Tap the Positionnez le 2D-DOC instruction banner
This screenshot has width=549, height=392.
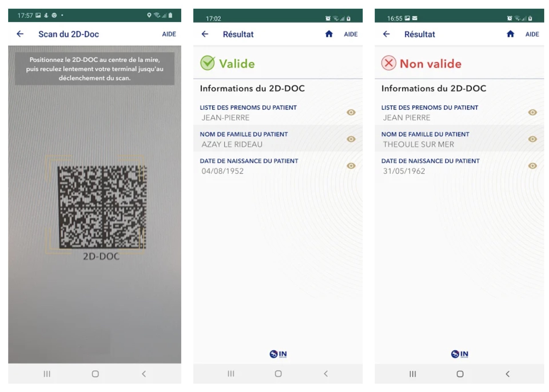click(95, 69)
